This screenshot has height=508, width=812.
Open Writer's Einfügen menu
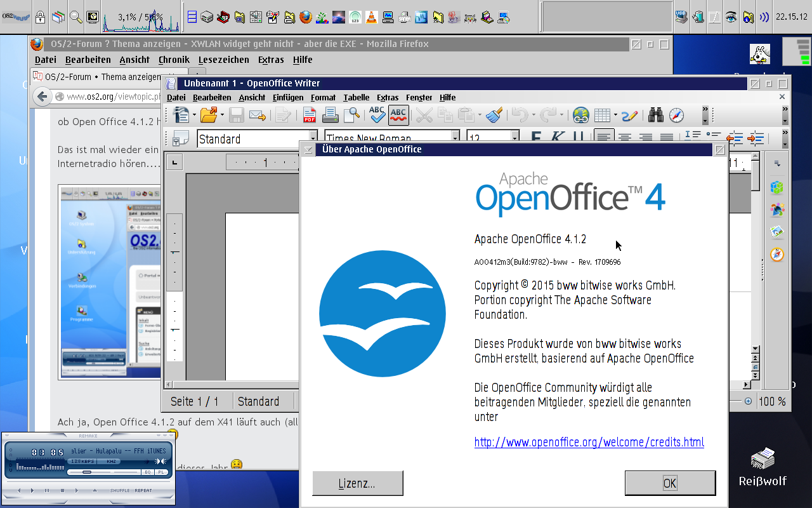click(x=288, y=97)
